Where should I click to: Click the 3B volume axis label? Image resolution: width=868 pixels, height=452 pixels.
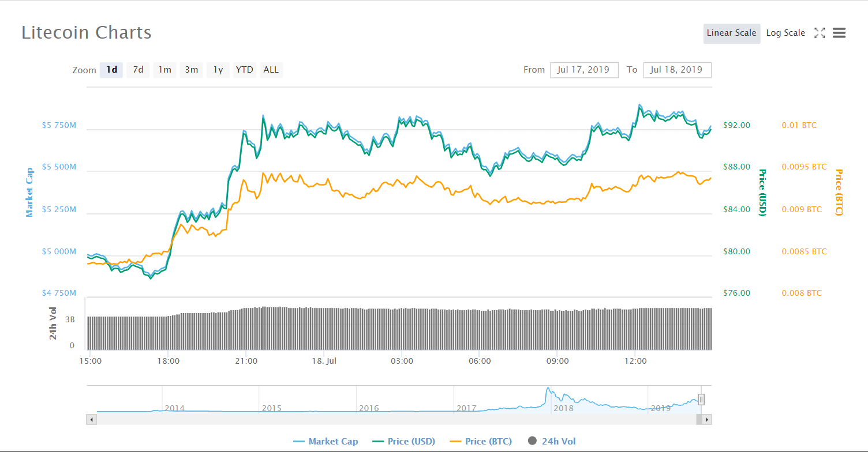point(70,318)
